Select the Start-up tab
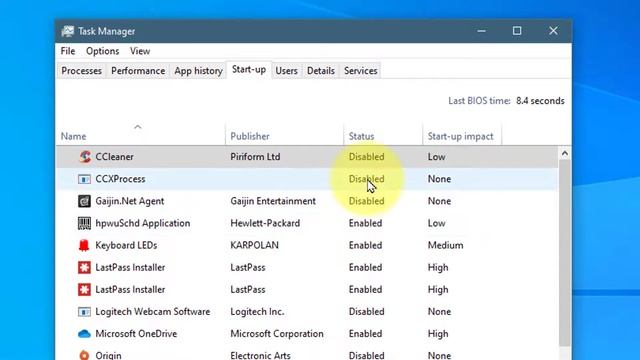This screenshot has height=360, width=640. click(249, 69)
